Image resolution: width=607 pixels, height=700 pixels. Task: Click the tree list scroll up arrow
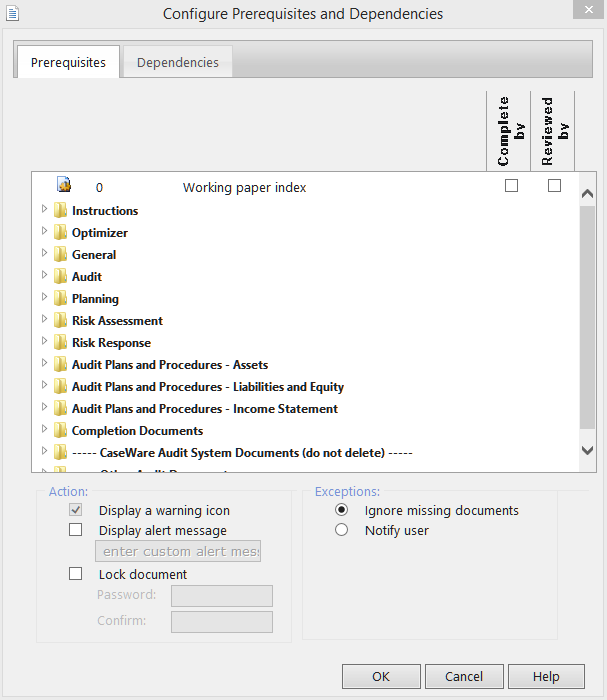click(x=587, y=194)
